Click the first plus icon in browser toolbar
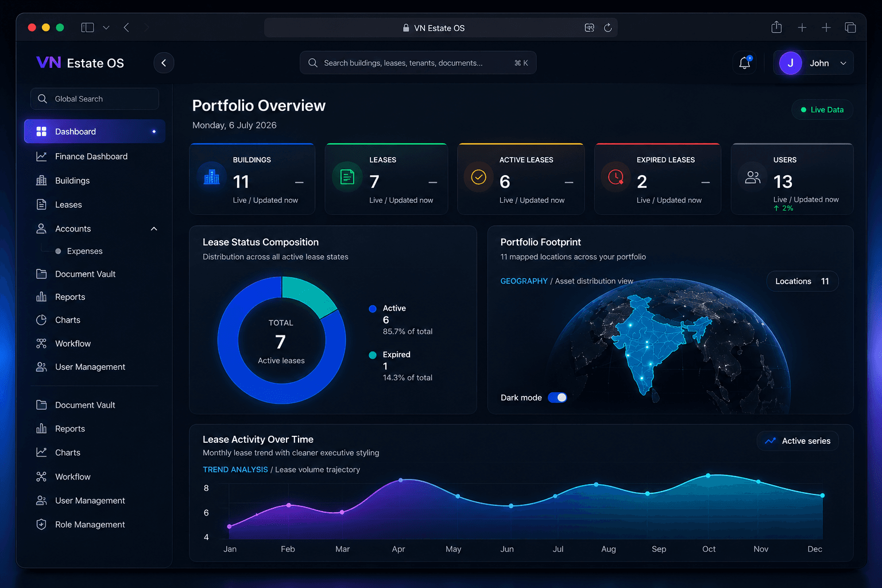 click(802, 28)
